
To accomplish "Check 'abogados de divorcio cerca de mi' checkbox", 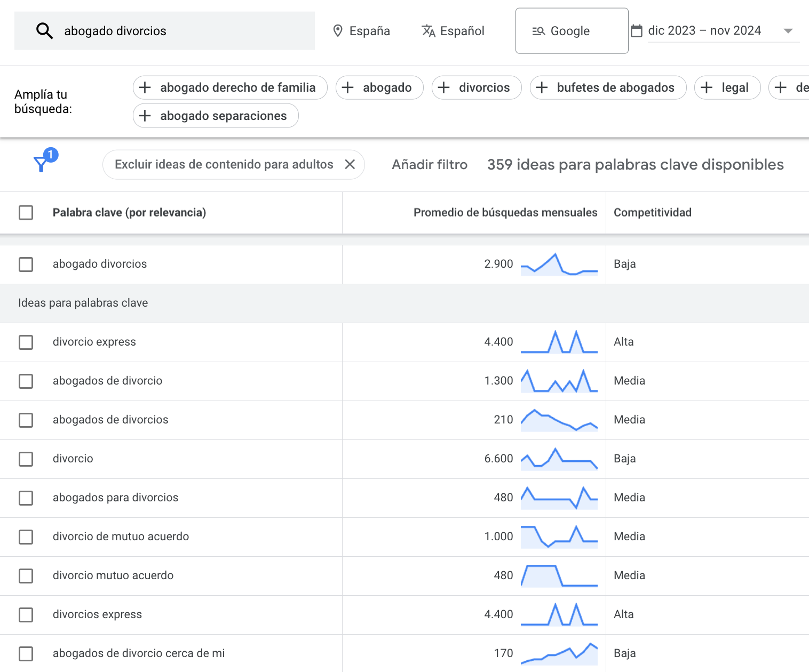I will [x=26, y=654].
